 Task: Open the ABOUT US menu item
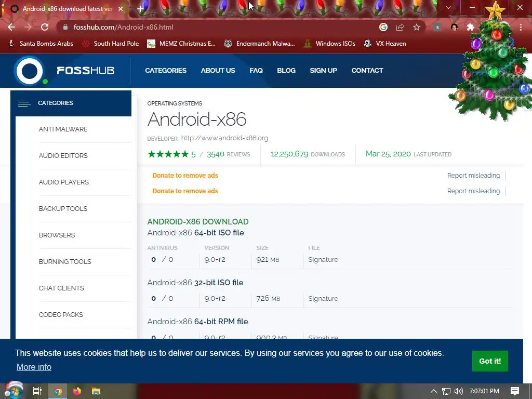[x=218, y=70]
